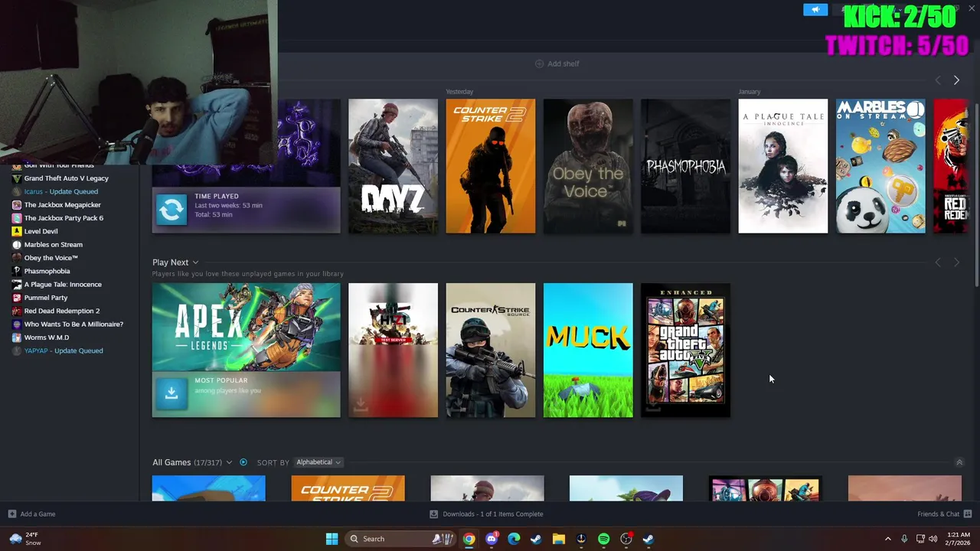Open the DayZ game cover
The image size is (980, 551).
click(393, 166)
